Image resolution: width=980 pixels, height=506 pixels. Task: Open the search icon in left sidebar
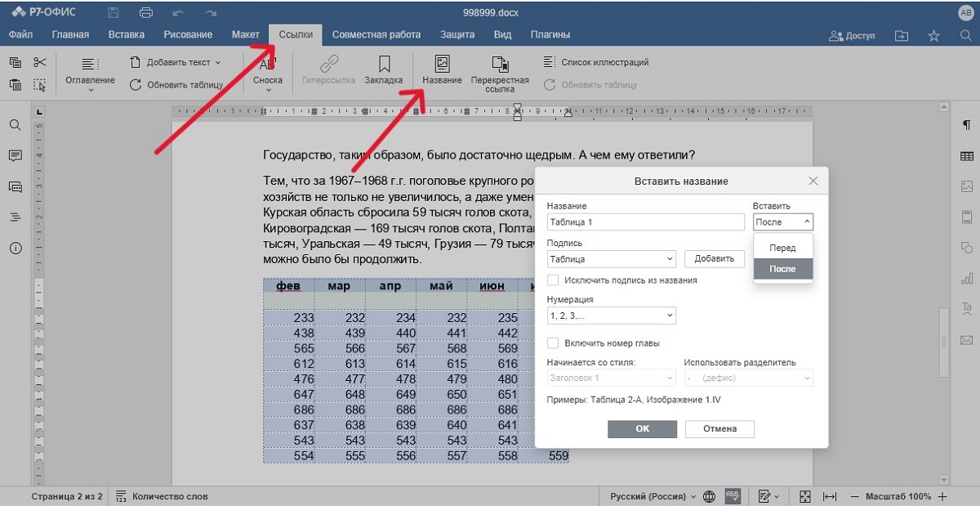tap(15, 125)
